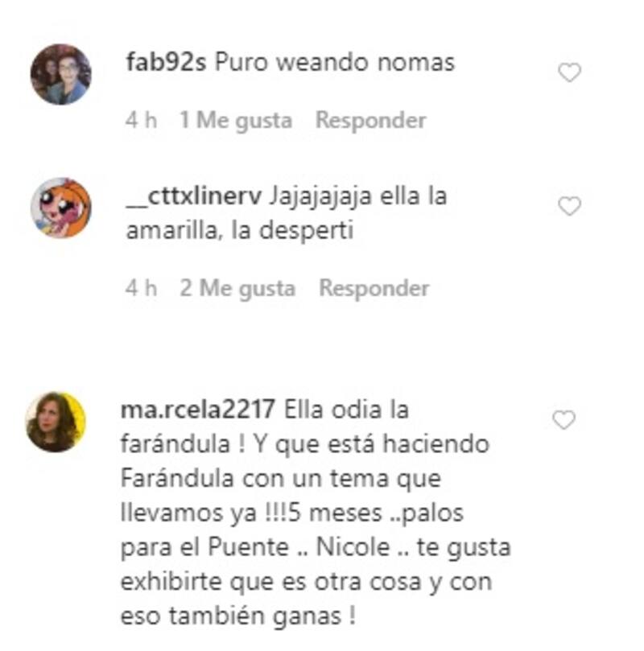This screenshot has width=644, height=651.
Task: Click the 'Jajajajaja ella la amarilla' comment text
Action: point(287,213)
